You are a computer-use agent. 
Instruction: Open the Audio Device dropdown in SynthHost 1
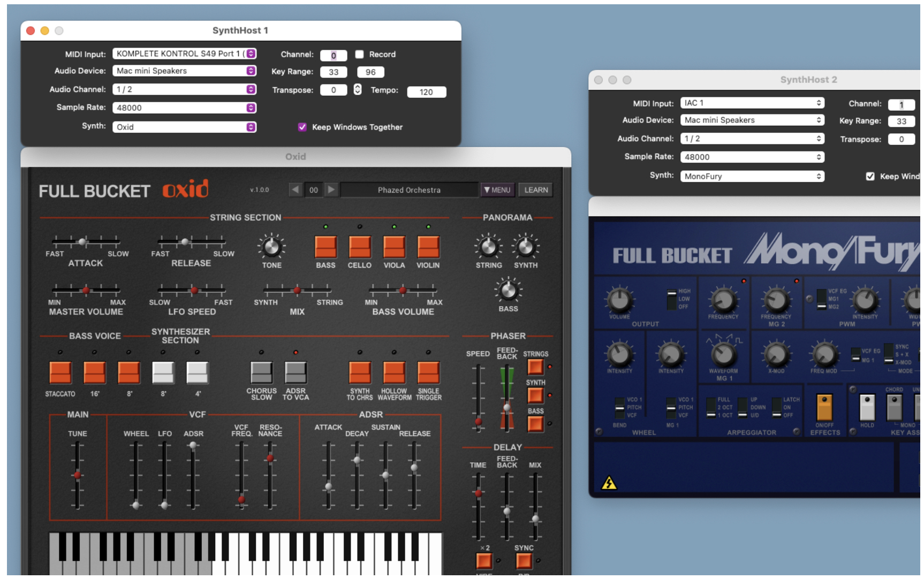[184, 71]
